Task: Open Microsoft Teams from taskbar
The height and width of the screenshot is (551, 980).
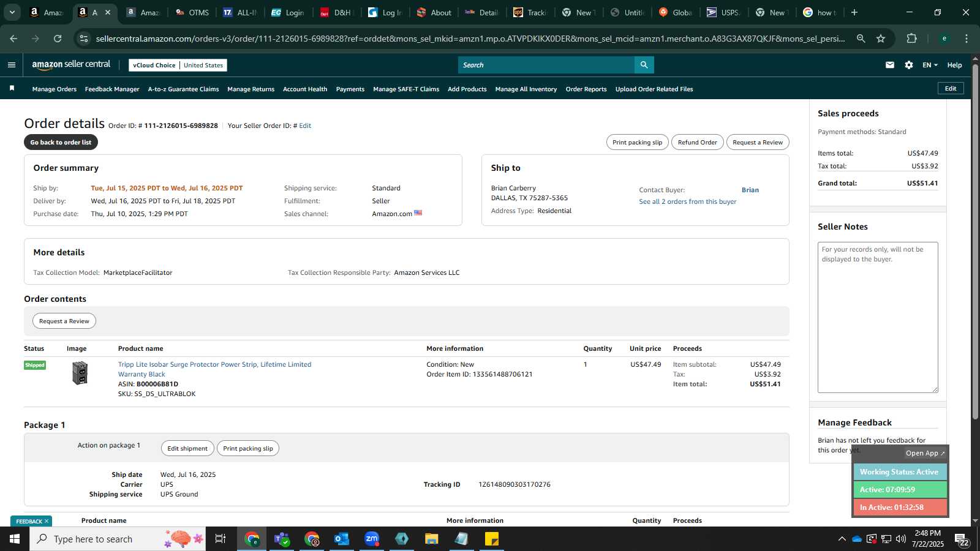Action: [282, 539]
